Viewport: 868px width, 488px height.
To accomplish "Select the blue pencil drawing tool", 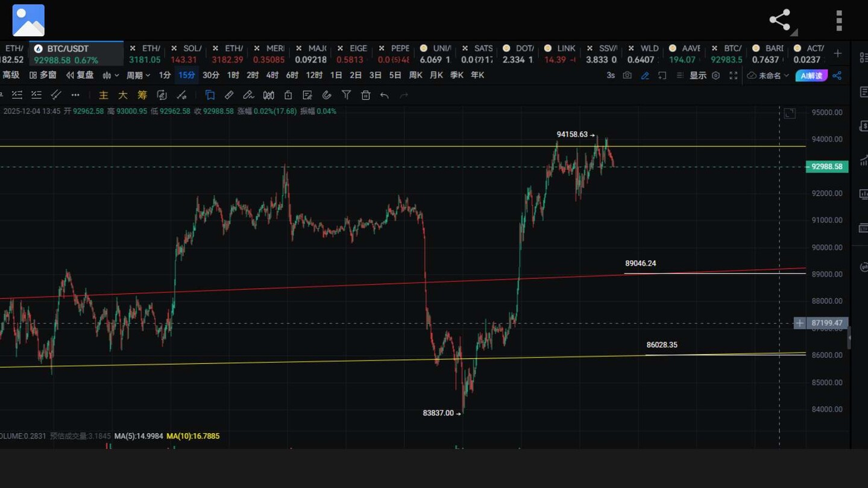I will pos(645,75).
